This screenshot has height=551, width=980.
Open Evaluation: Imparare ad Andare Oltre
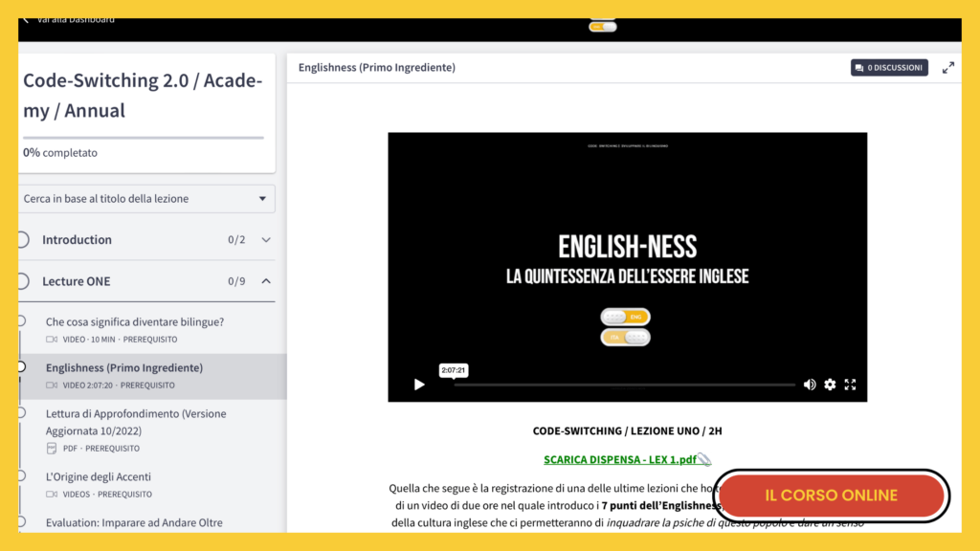click(134, 523)
